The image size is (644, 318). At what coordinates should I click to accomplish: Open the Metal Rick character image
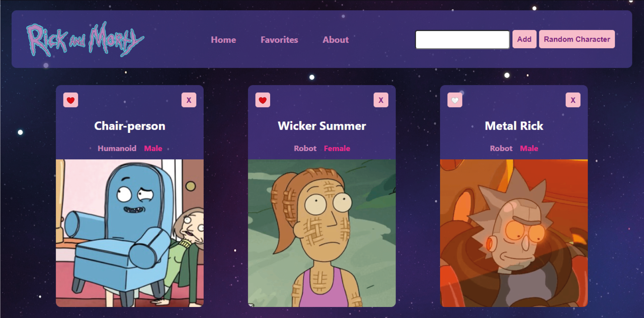click(514, 233)
